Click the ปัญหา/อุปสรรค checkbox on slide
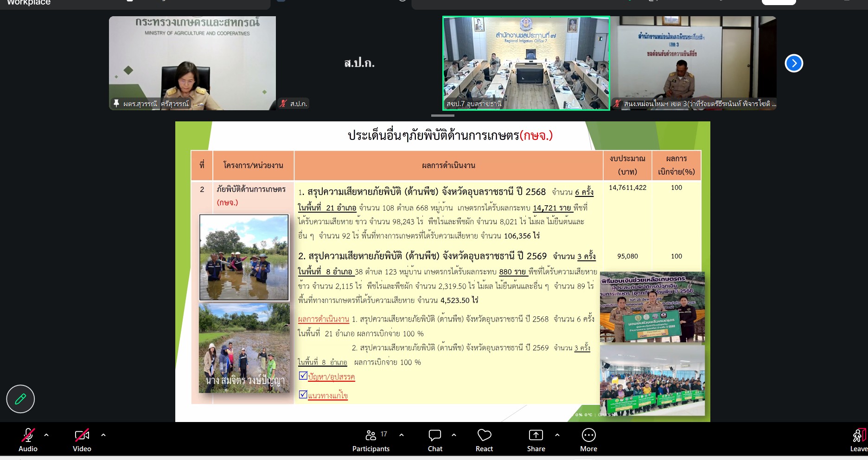The height and width of the screenshot is (460, 868). 303,376
